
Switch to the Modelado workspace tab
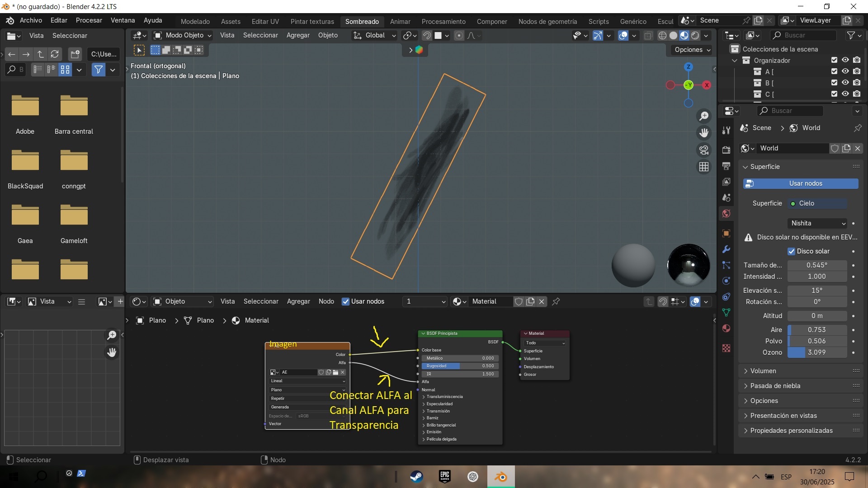pyautogui.click(x=195, y=22)
